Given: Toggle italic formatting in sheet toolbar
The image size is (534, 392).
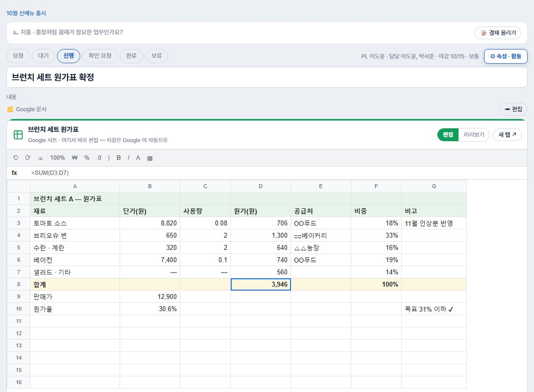Looking at the screenshot, I should pos(128,158).
